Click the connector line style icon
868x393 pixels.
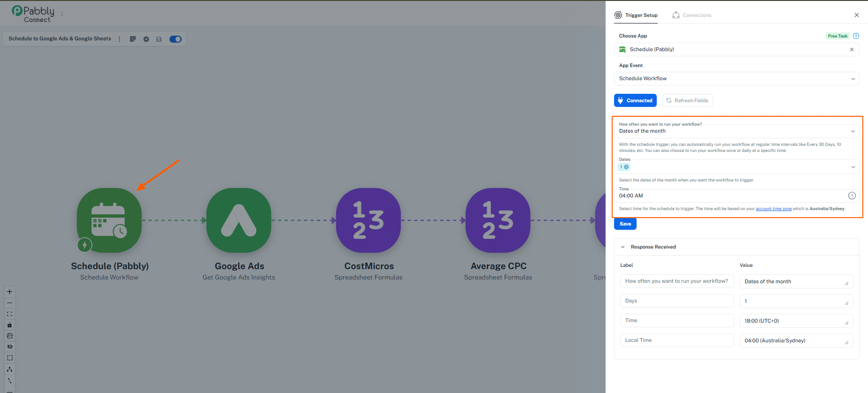click(9, 380)
